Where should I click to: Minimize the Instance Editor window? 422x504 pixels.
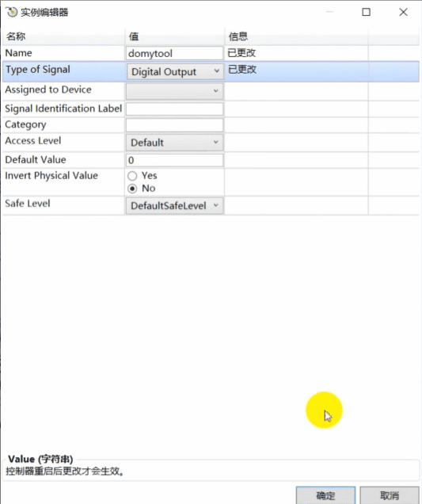(329, 12)
